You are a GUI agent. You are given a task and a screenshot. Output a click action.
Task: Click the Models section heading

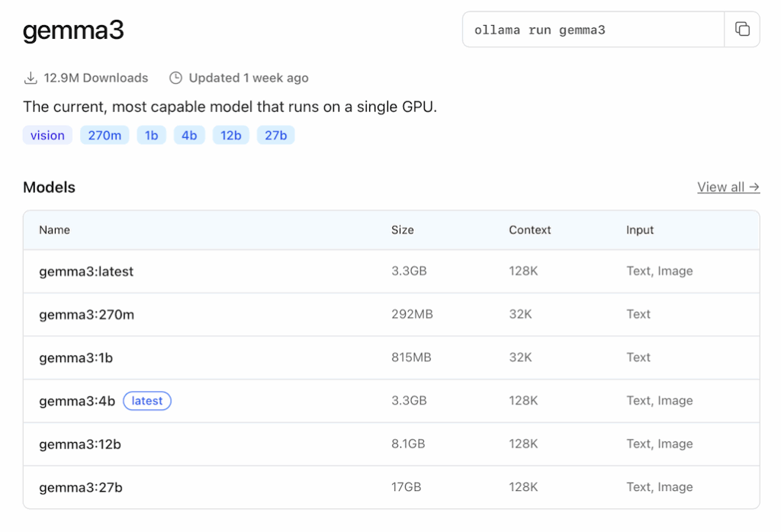pyautogui.click(x=49, y=187)
